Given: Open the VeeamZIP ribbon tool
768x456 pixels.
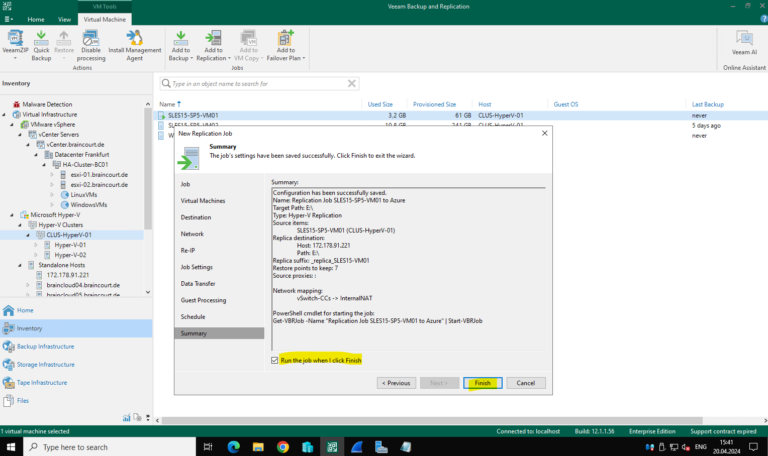Looking at the screenshot, I should [15, 45].
